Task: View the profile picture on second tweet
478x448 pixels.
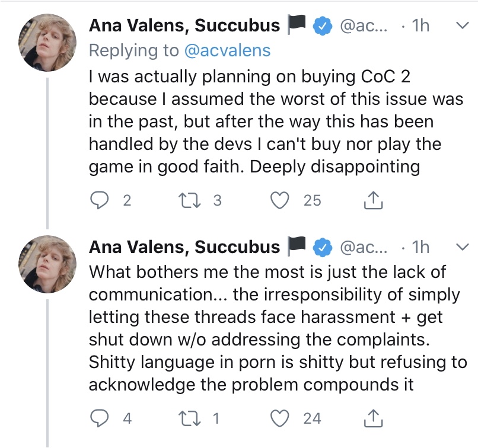Action: click(46, 264)
